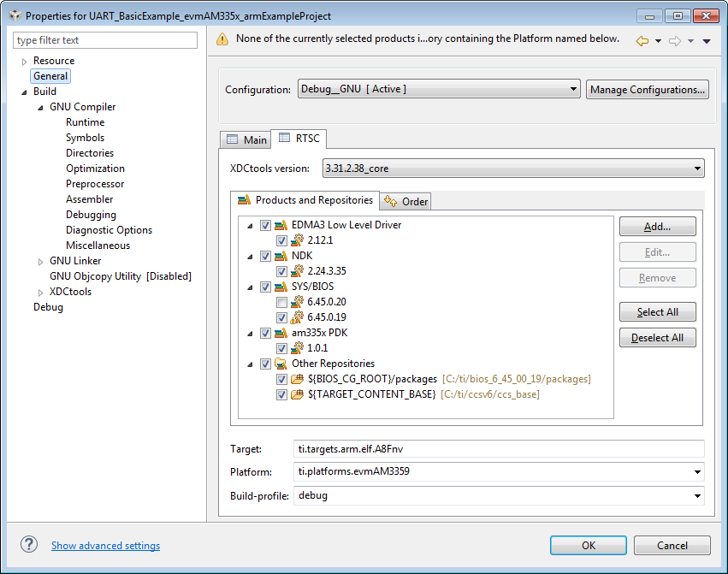Image resolution: width=728 pixels, height=574 pixels.
Task: Collapse the GNU Compiler tree item
Action: pyautogui.click(x=40, y=107)
